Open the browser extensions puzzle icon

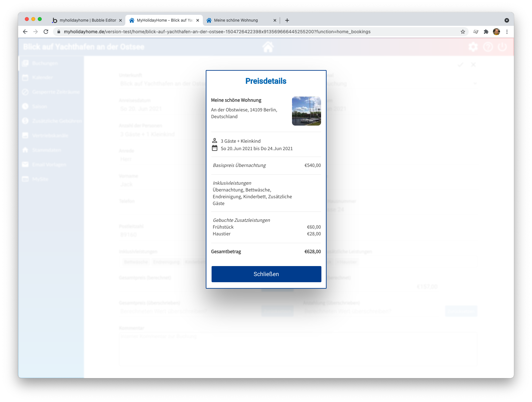[486, 32]
